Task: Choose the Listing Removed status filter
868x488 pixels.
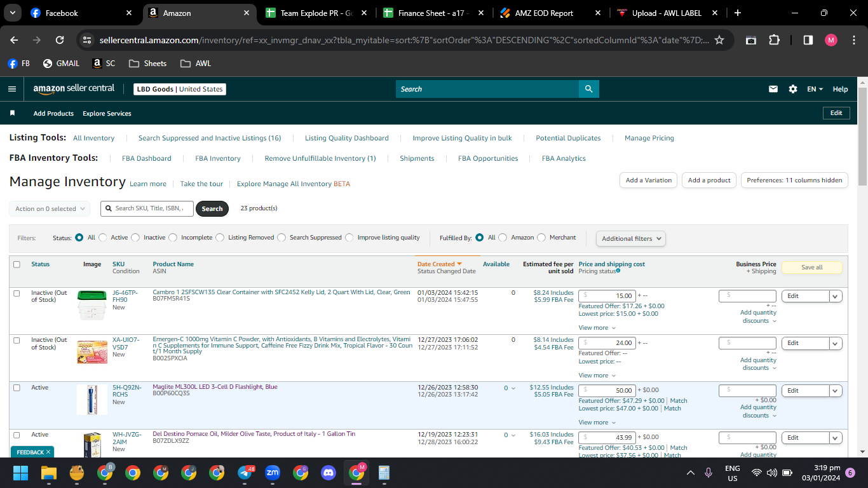Action: [x=220, y=238]
